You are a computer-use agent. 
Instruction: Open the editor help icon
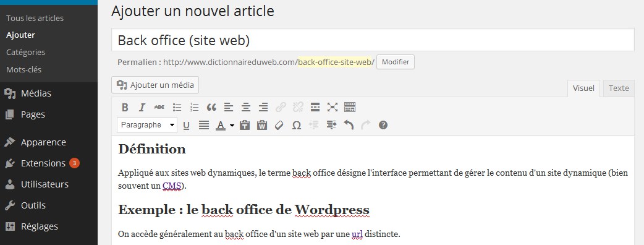[383, 126]
